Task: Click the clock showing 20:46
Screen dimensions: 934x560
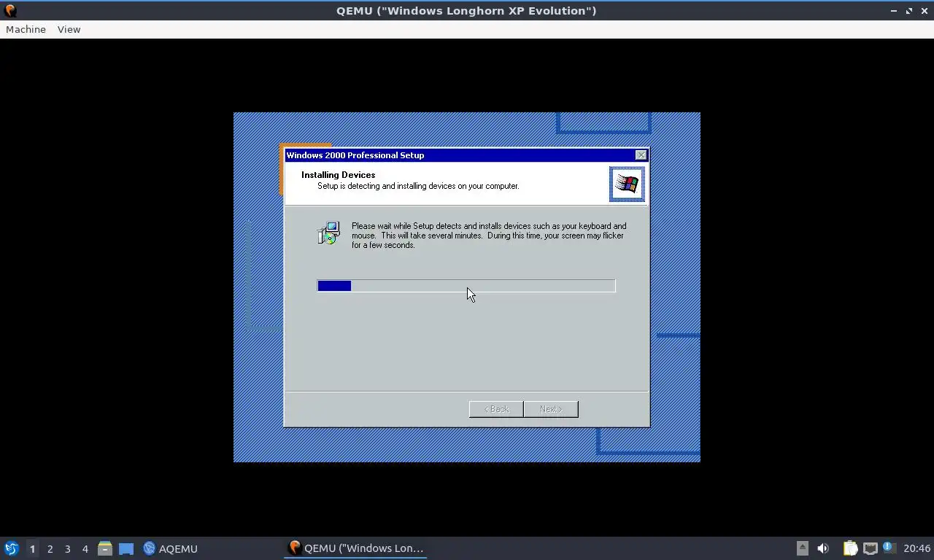Action: 916,548
